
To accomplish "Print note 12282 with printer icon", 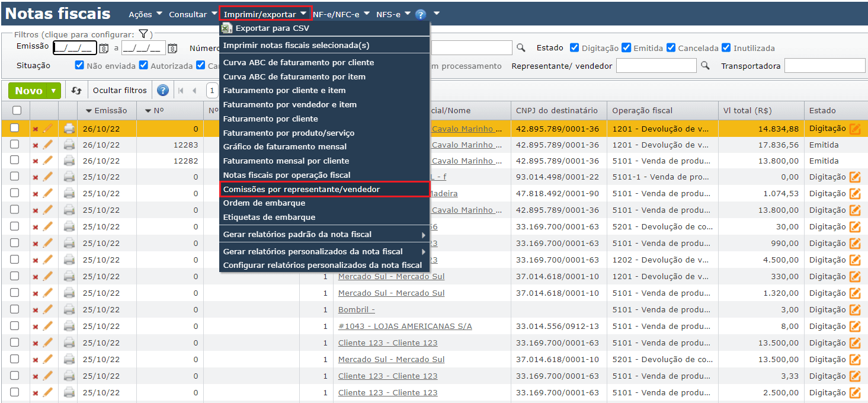I will tap(69, 161).
